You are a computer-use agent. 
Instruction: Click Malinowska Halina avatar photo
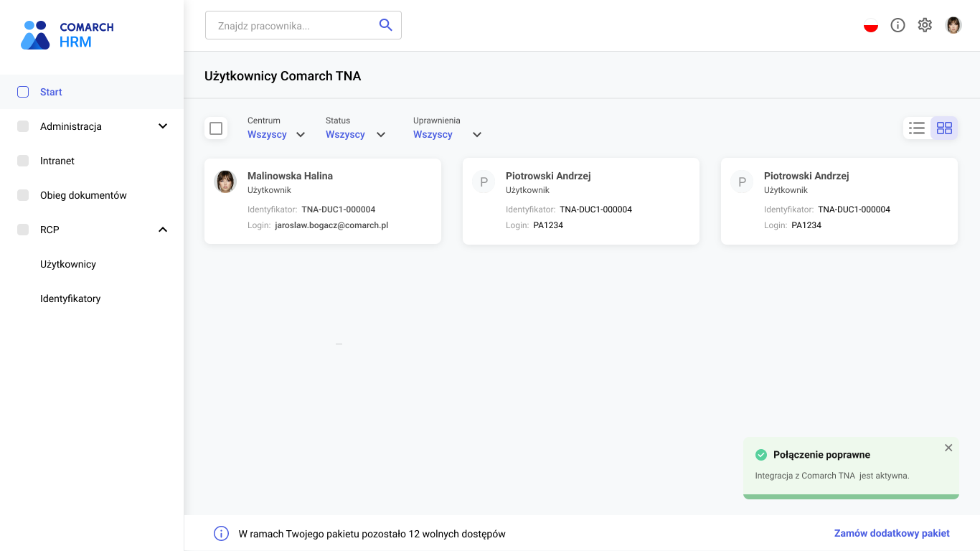point(225,182)
